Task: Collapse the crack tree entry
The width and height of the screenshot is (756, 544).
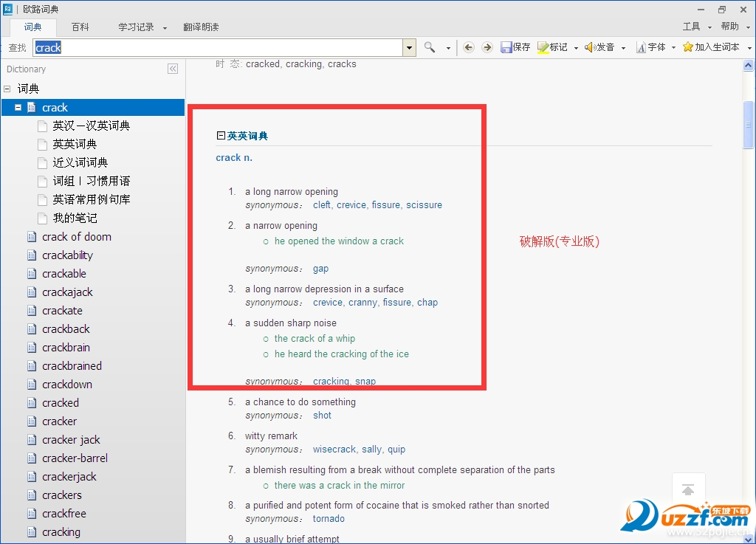Action: pos(18,108)
